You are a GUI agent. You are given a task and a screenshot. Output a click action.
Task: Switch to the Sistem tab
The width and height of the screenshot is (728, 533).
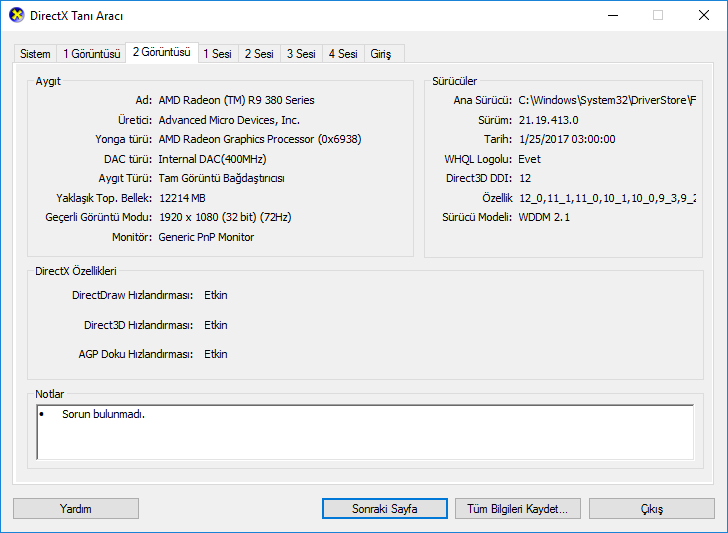coord(35,54)
